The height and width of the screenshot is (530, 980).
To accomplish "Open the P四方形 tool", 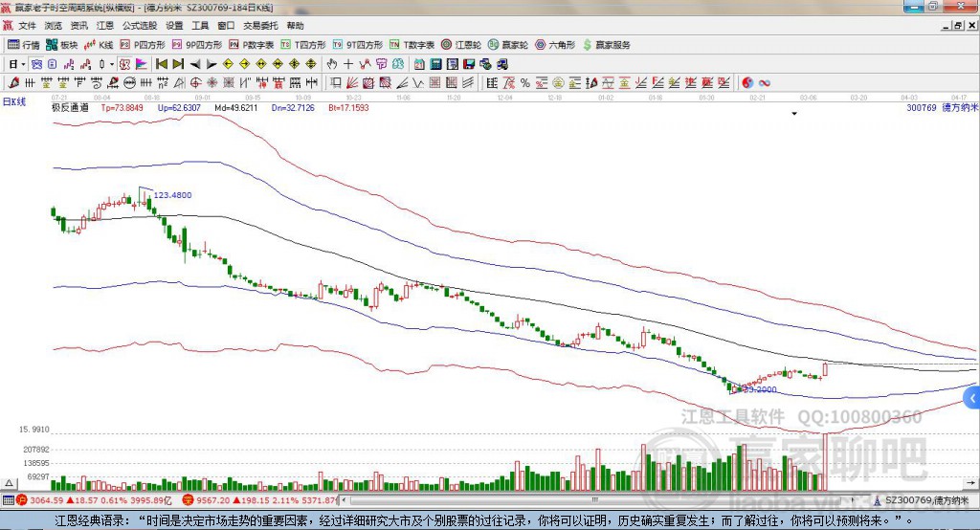I will (x=143, y=45).
